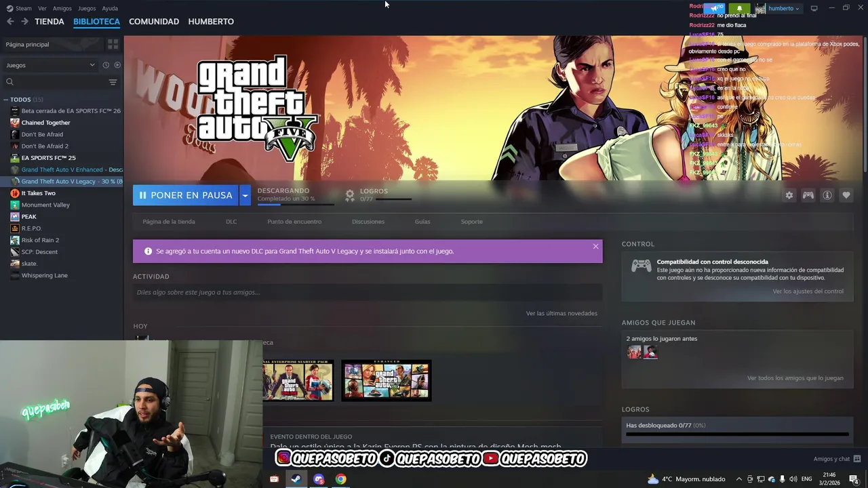Image resolution: width=868 pixels, height=488 pixels.
Task: Open advanced filter options icon
Action: (113, 82)
